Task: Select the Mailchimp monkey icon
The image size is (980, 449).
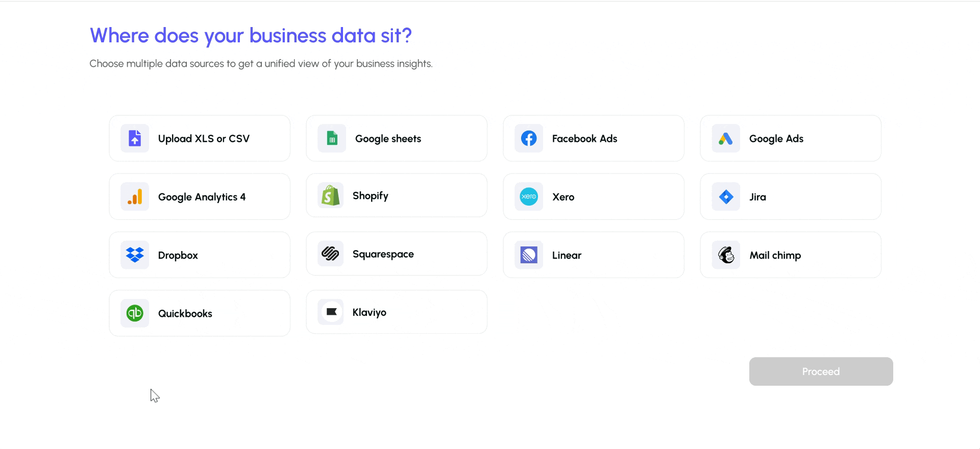Action: click(726, 255)
